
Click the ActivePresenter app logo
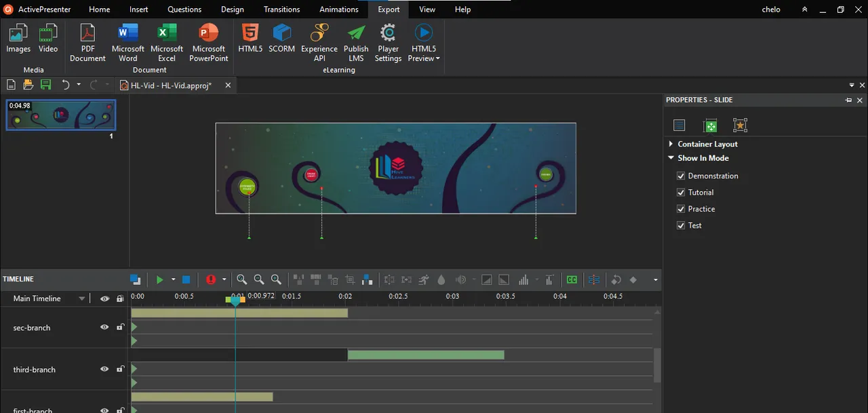point(9,9)
